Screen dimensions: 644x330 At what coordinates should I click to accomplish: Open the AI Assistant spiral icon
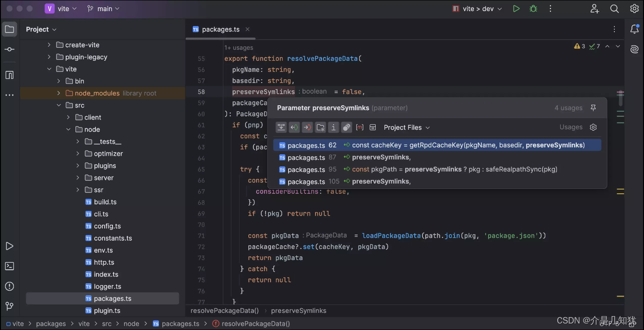pyautogui.click(x=634, y=49)
